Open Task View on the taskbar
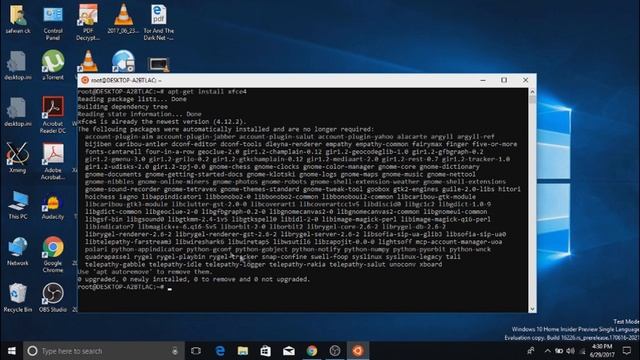Screen dimensions: 640x360 pyautogui.click(x=196, y=351)
